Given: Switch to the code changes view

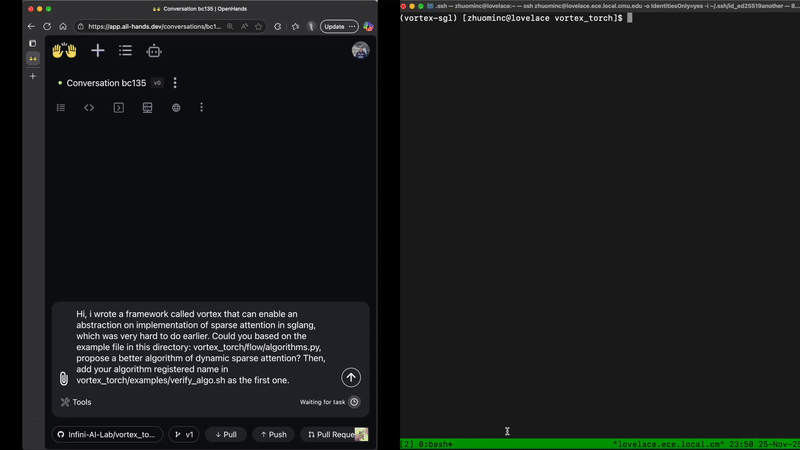Looking at the screenshot, I should (89, 108).
